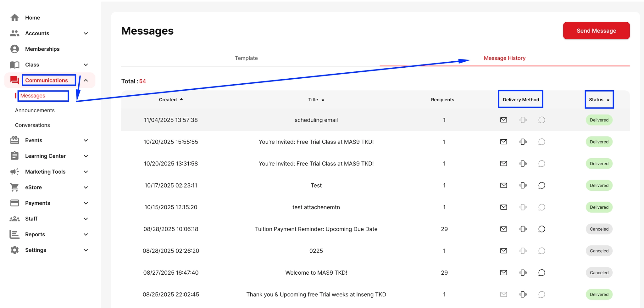Click the Memberships person icon
The width and height of the screenshot is (644, 308).
pyautogui.click(x=14, y=49)
